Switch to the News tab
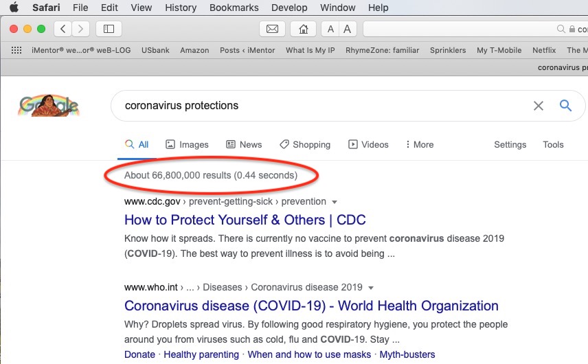This screenshot has width=588, height=364. coord(244,144)
